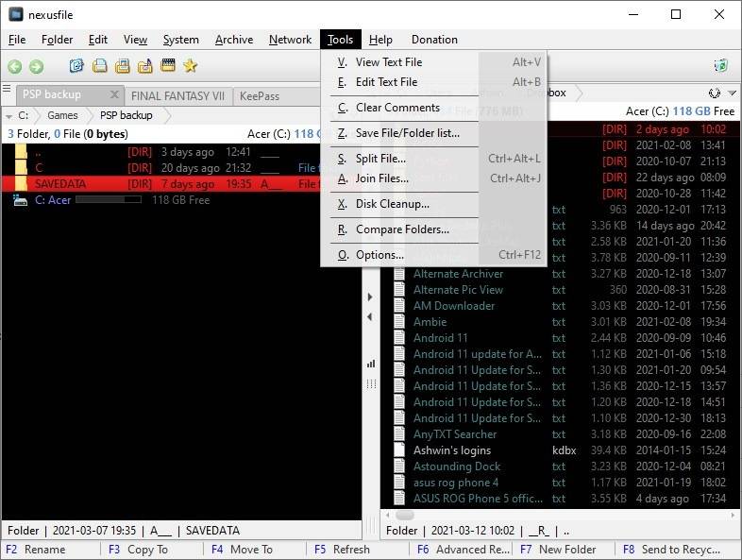
Task: Select the Alternate Pic View file
Action: click(x=560, y=290)
